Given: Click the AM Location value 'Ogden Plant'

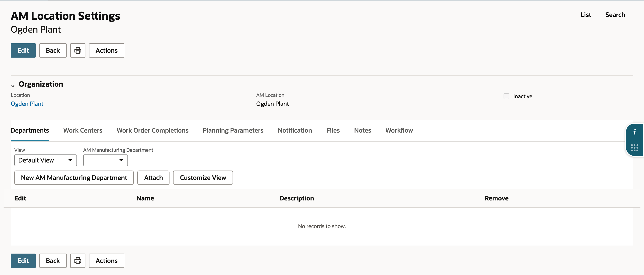Looking at the screenshot, I should click(x=272, y=104).
